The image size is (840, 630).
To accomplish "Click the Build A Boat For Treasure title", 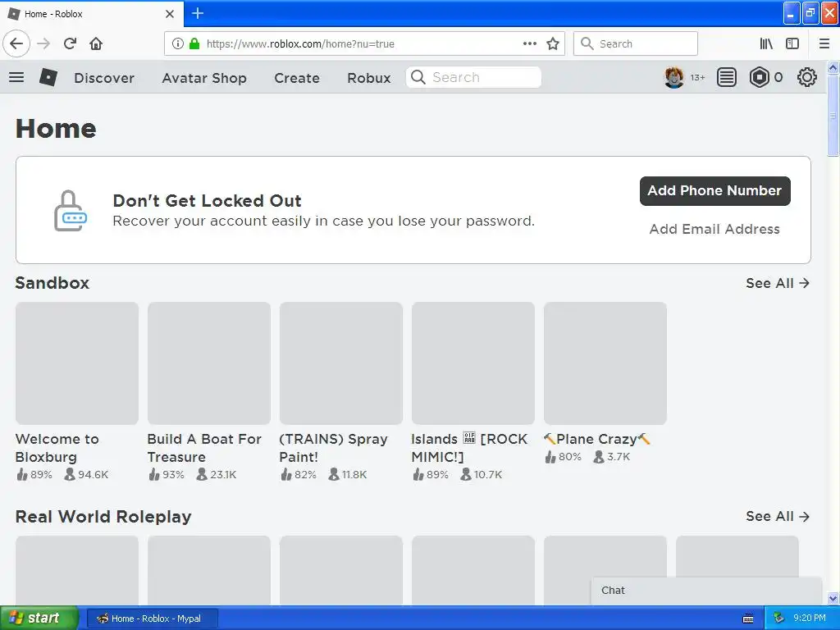I will click(x=204, y=449).
